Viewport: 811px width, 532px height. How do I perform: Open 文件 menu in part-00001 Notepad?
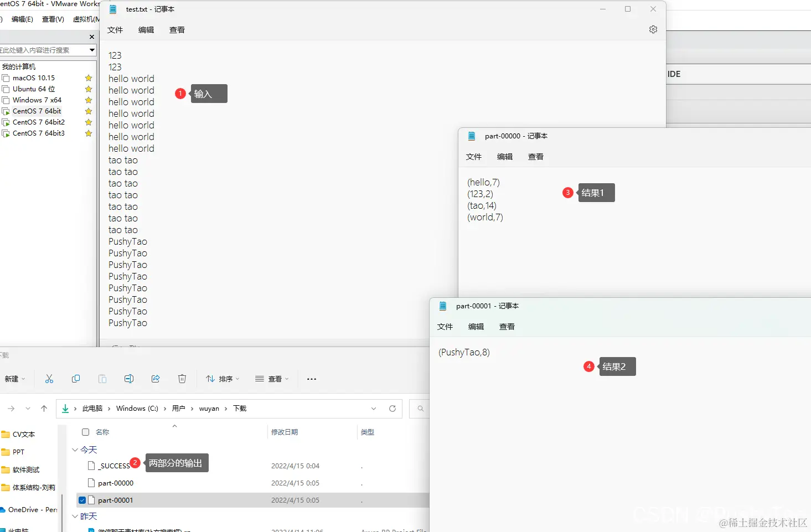[x=445, y=327]
